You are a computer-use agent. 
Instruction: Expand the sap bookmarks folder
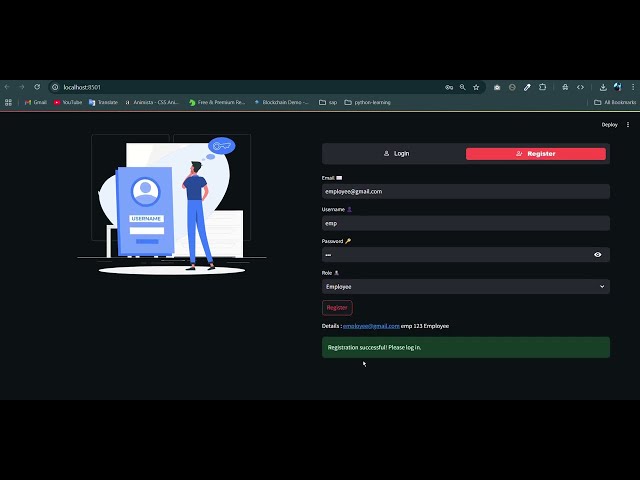(328, 102)
